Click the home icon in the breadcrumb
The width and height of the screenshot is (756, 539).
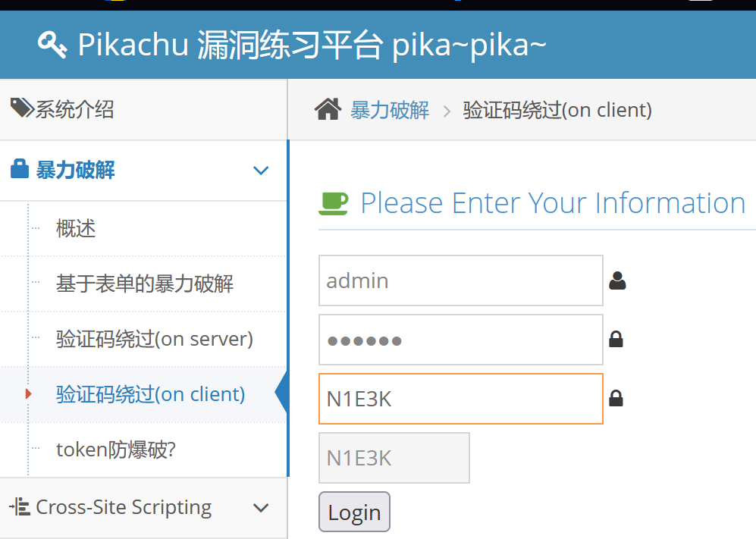pyautogui.click(x=328, y=110)
